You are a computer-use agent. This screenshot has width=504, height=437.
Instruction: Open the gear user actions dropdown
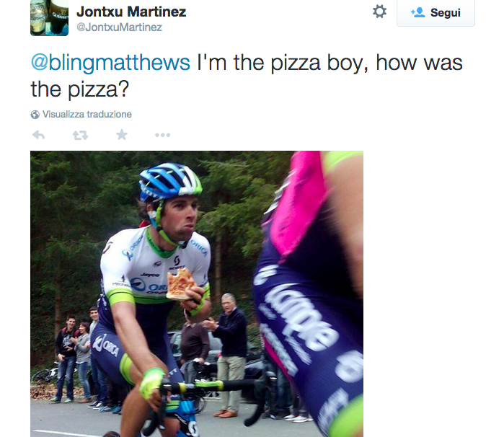[379, 12]
